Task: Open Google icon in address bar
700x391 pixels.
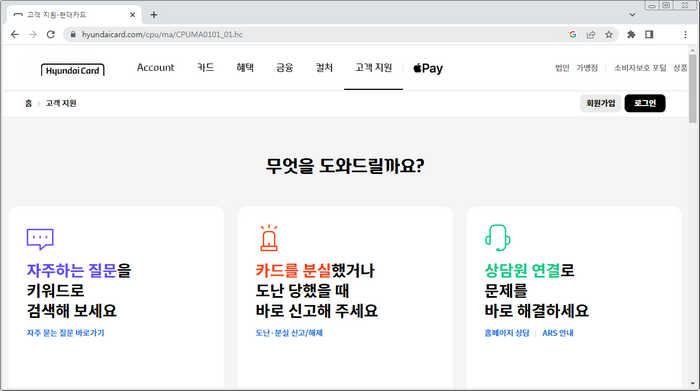Action: tap(573, 34)
